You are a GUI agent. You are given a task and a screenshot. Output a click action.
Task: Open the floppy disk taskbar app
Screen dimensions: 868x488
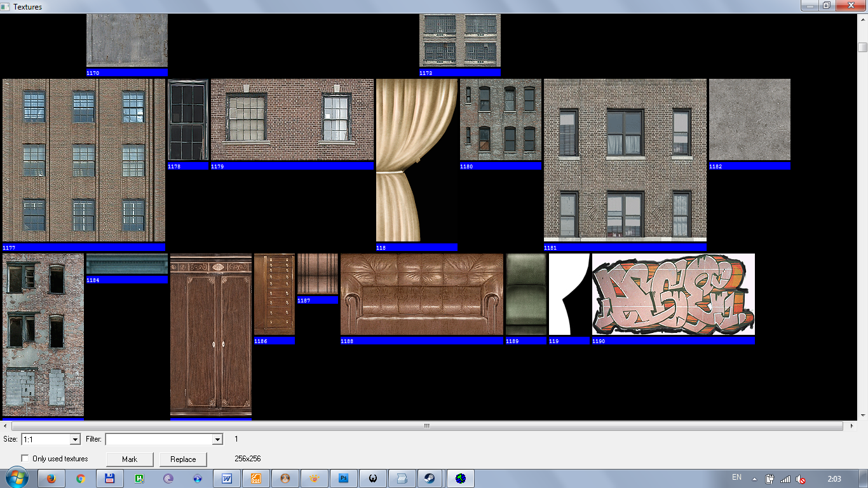click(110, 478)
